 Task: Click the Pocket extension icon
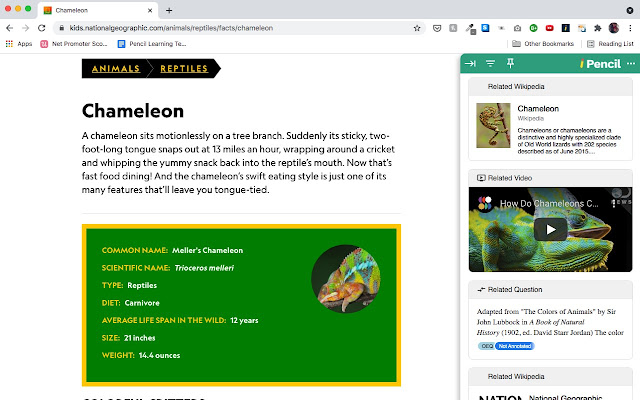pyautogui.click(x=437, y=28)
